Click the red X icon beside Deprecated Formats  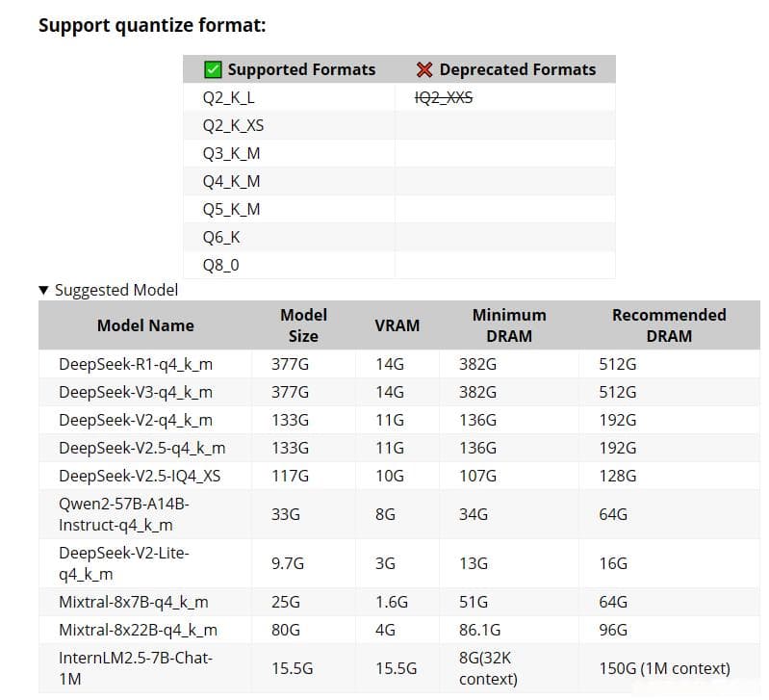[424, 69]
